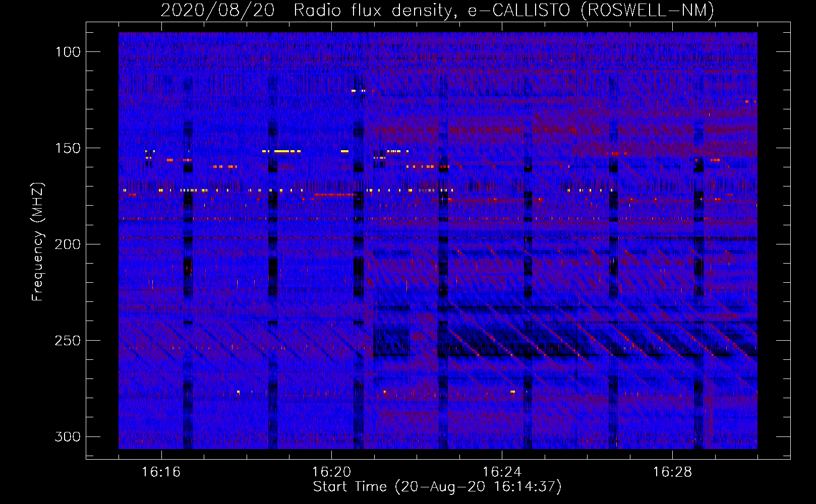Click the plot title "Radio flux density, e-CALLISTO (ROSWELL-NM)"
The width and height of the screenshot is (816, 504).
pyautogui.click(x=504, y=11)
